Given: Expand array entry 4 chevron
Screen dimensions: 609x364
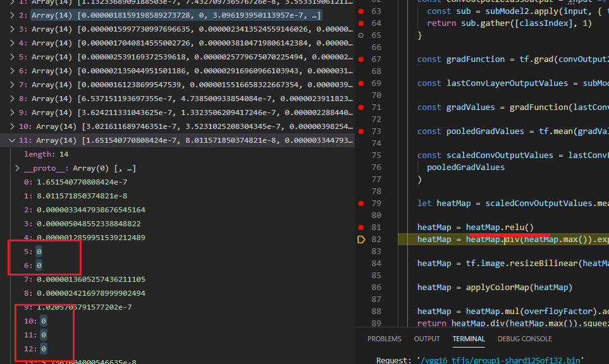Looking at the screenshot, I should (12, 43).
